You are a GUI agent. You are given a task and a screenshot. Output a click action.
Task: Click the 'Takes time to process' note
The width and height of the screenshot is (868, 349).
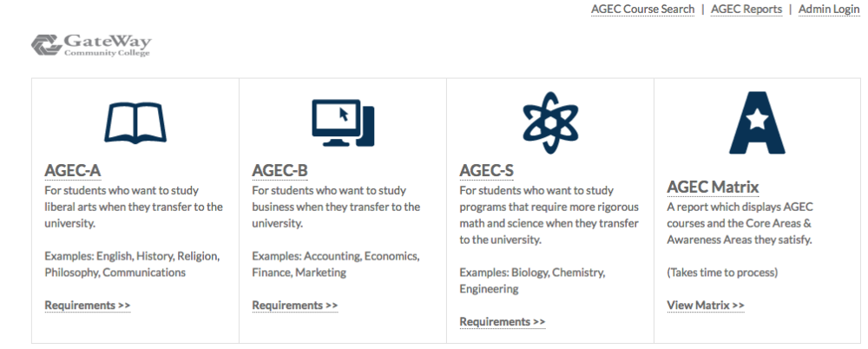point(722,273)
